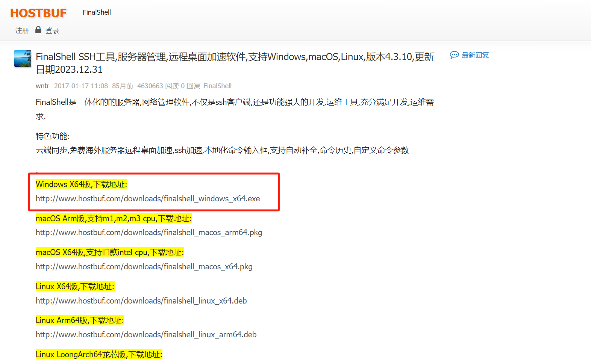
Task: Click the post title FinalShell SSH工具
Action: (x=235, y=63)
